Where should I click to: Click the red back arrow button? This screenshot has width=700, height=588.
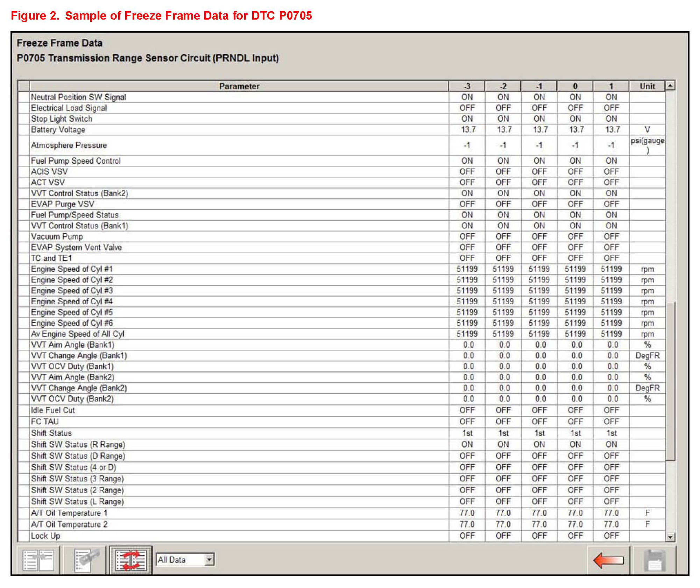tap(608, 560)
